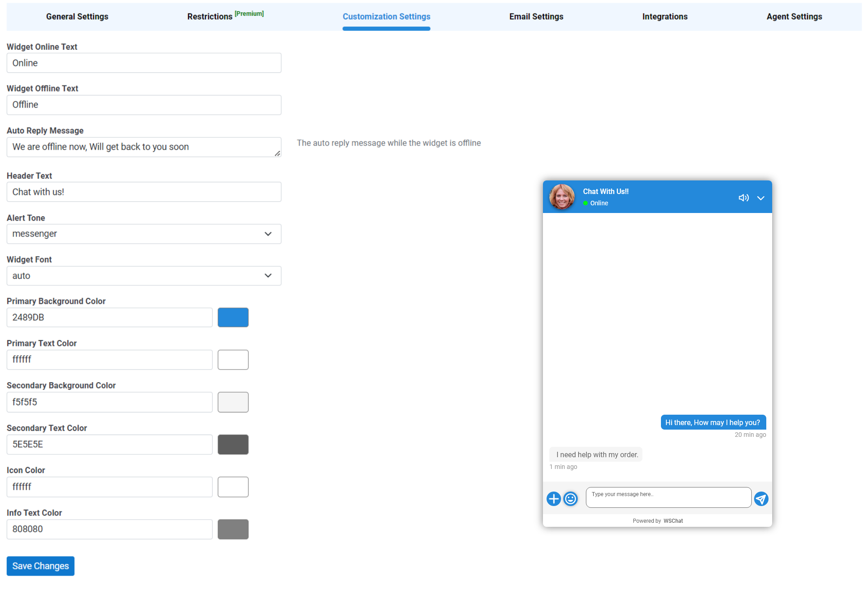The height and width of the screenshot is (601, 868).
Task: Click the attachment/plus icon in message input
Action: coord(554,499)
